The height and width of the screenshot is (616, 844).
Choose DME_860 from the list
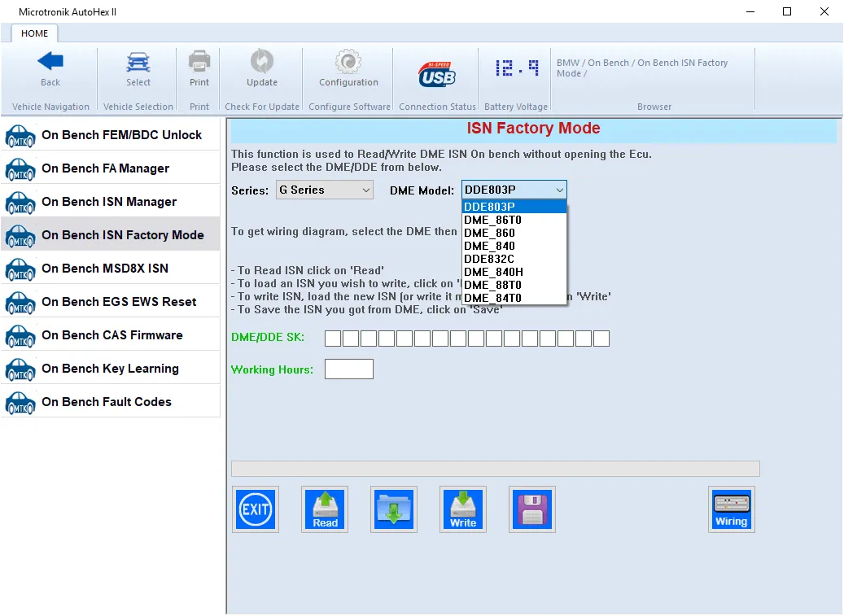click(x=514, y=233)
